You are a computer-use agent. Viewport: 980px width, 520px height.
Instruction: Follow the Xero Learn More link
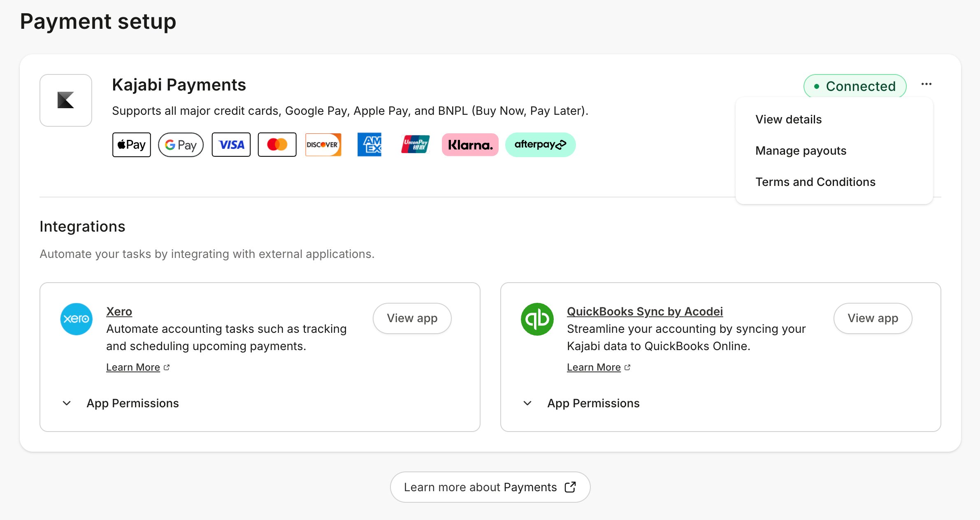pos(133,367)
